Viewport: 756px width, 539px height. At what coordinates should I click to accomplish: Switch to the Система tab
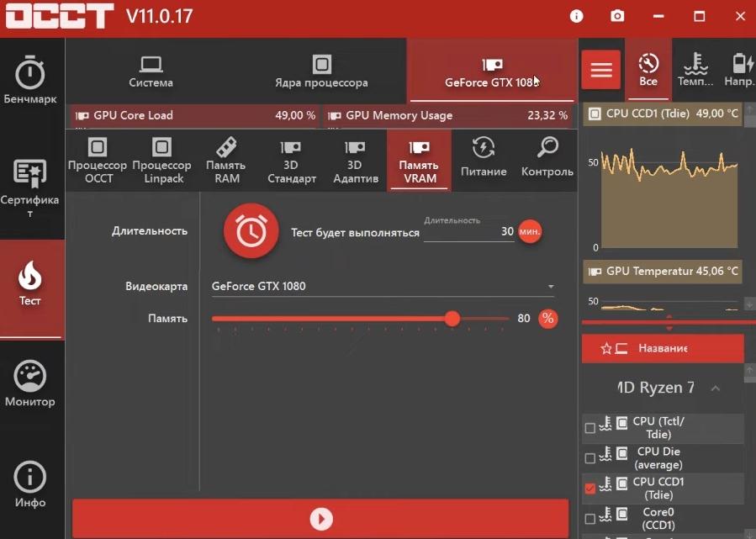(x=151, y=71)
